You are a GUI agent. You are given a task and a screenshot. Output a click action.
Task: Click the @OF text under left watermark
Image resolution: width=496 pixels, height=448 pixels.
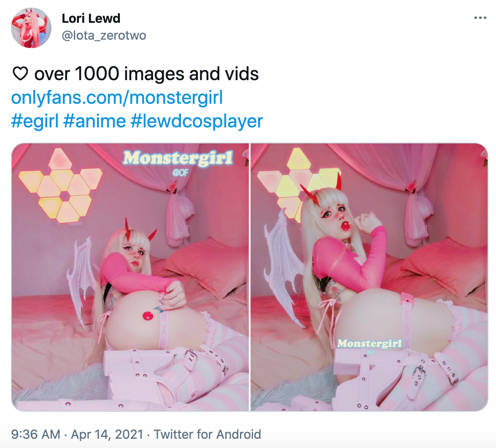pyautogui.click(x=180, y=173)
